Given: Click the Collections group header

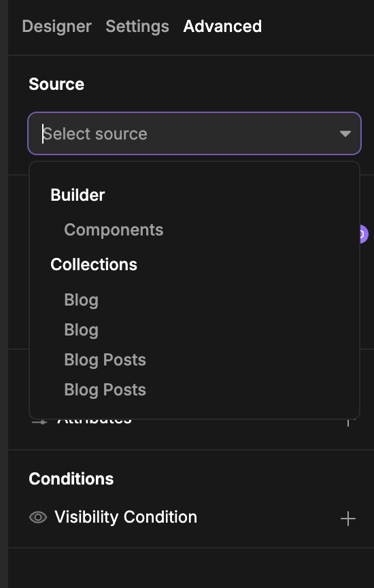Looking at the screenshot, I should coord(94,264).
